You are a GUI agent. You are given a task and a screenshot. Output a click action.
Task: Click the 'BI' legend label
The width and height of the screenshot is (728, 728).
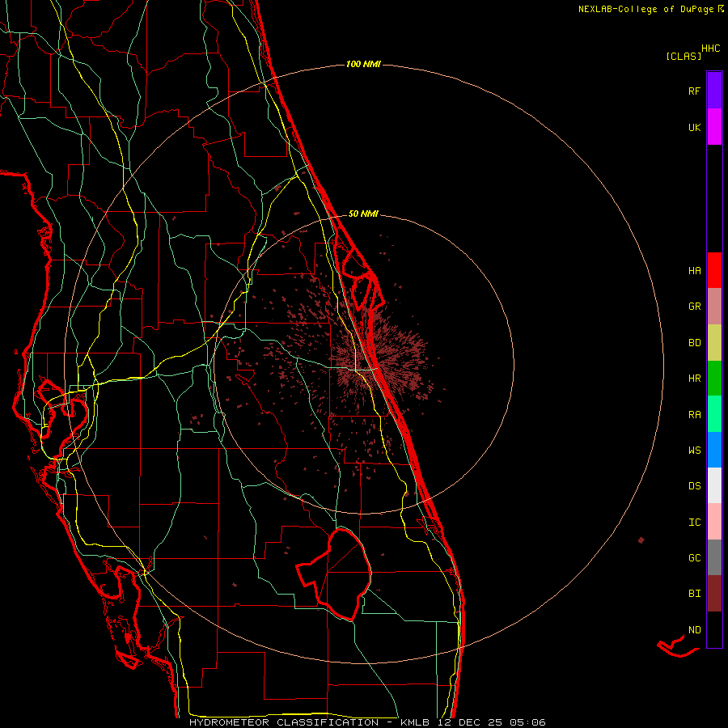click(694, 594)
